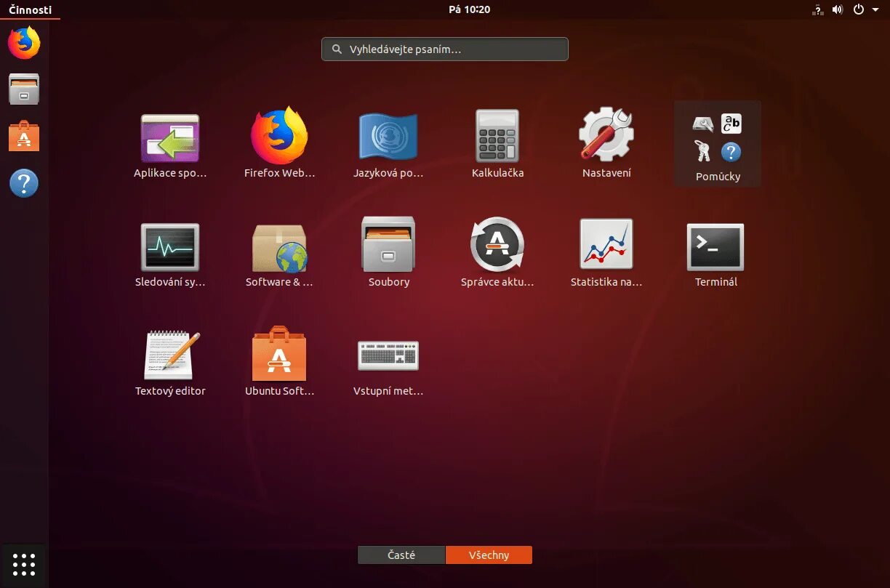Click the Vyhledávejte psaním search field

coord(445,49)
